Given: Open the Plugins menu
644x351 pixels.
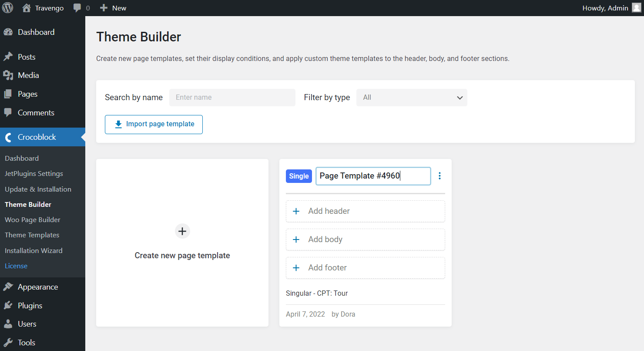Looking at the screenshot, I should tap(43, 306).
